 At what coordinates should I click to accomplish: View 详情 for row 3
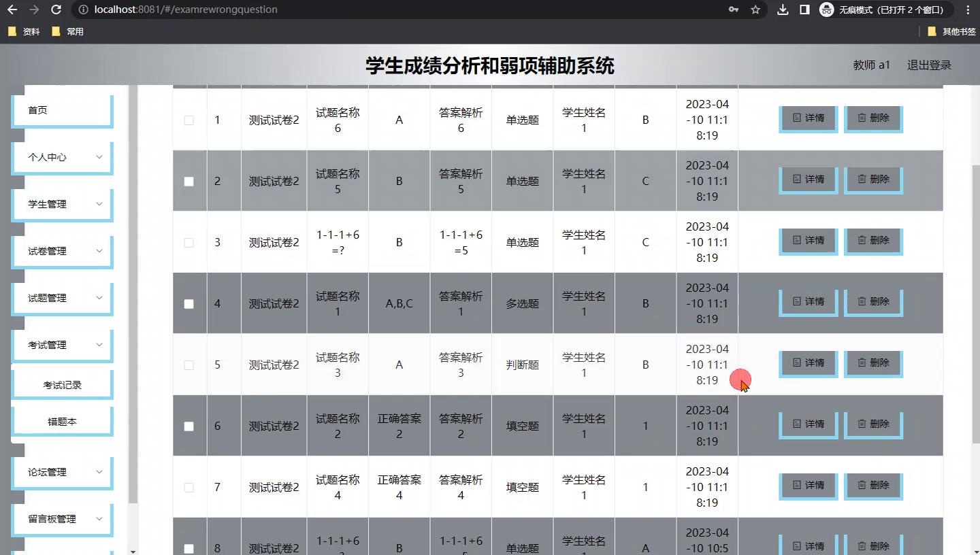click(x=808, y=241)
